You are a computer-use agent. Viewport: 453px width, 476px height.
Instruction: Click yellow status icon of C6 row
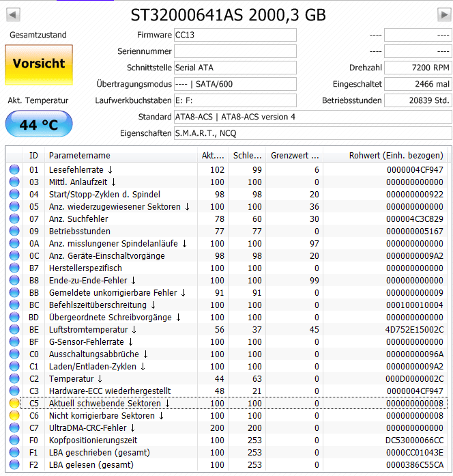click(x=14, y=416)
